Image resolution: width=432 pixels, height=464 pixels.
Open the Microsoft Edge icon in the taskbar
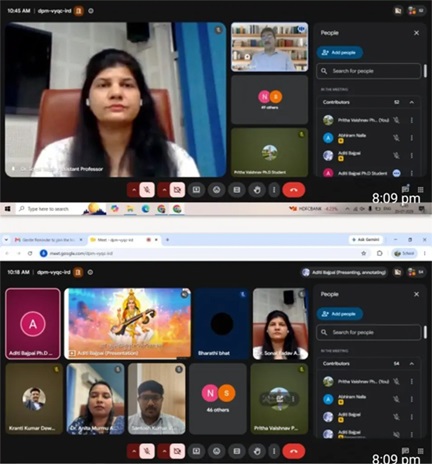(x=145, y=209)
